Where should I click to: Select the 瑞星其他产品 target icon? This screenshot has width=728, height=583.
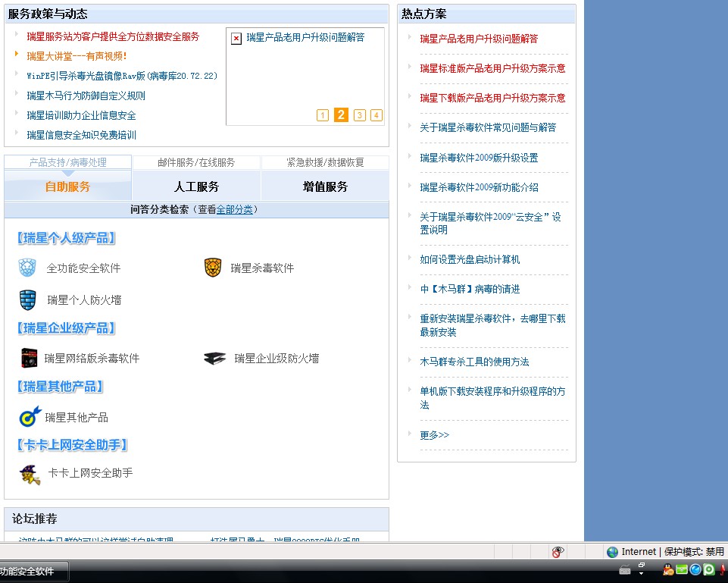pos(30,416)
